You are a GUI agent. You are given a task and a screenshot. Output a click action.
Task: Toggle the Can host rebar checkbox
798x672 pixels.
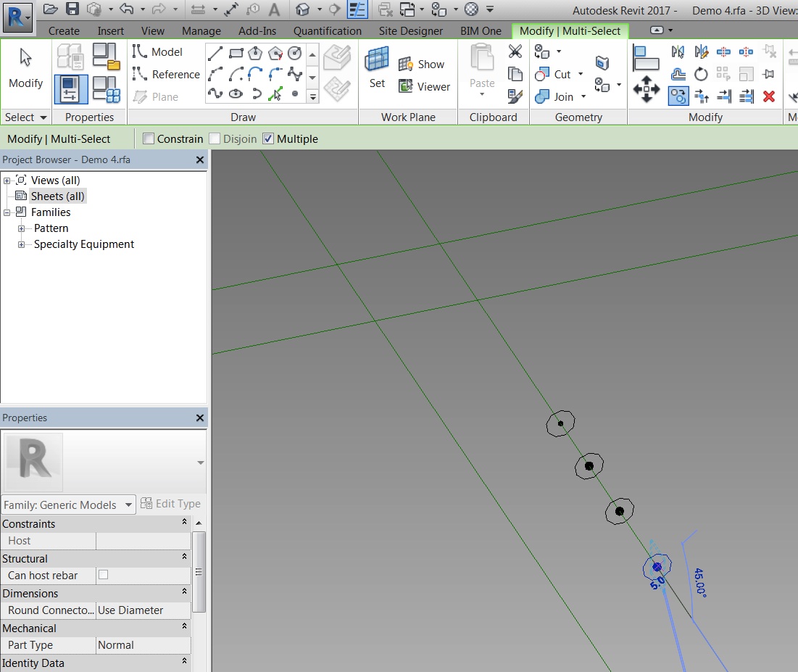pyautogui.click(x=102, y=575)
